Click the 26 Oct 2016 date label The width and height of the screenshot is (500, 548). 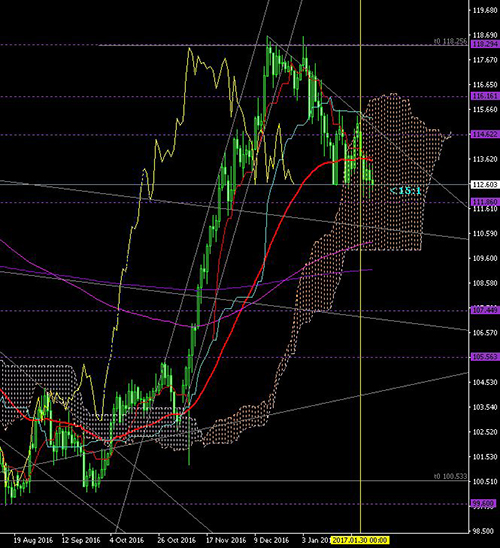[x=176, y=540]
